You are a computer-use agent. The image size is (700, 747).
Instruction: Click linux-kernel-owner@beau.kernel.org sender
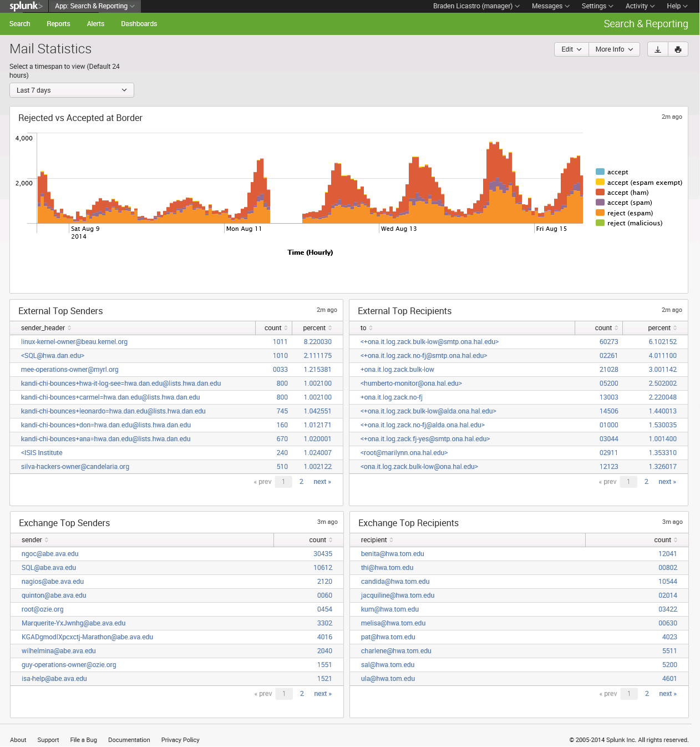[x=74, y=342]
